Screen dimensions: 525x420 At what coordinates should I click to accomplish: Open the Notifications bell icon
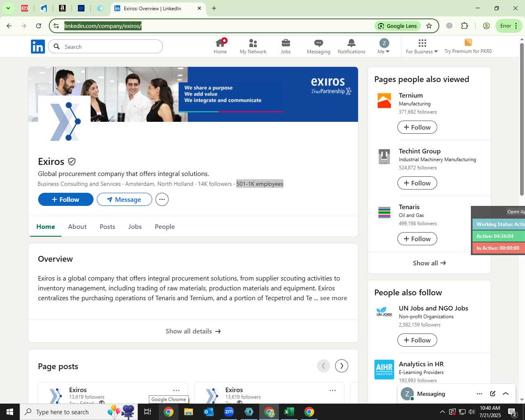tap(352, 46)
